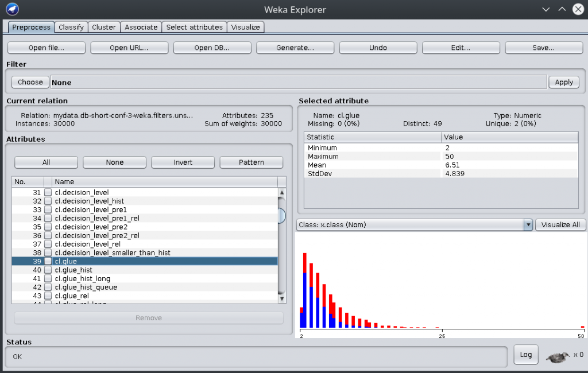The height and width of the screenshot is (373, 588).
Task: Open the Class x.class dropdown arrow
Action: tap(528, 225)
